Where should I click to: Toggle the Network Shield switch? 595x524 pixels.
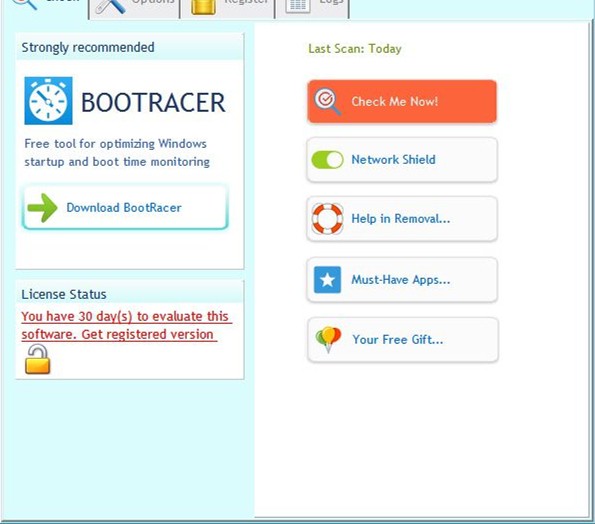[327, 160]
